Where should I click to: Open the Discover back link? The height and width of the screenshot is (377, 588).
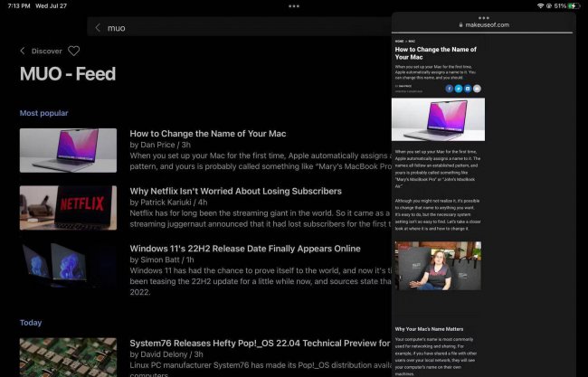coord(46,51)
